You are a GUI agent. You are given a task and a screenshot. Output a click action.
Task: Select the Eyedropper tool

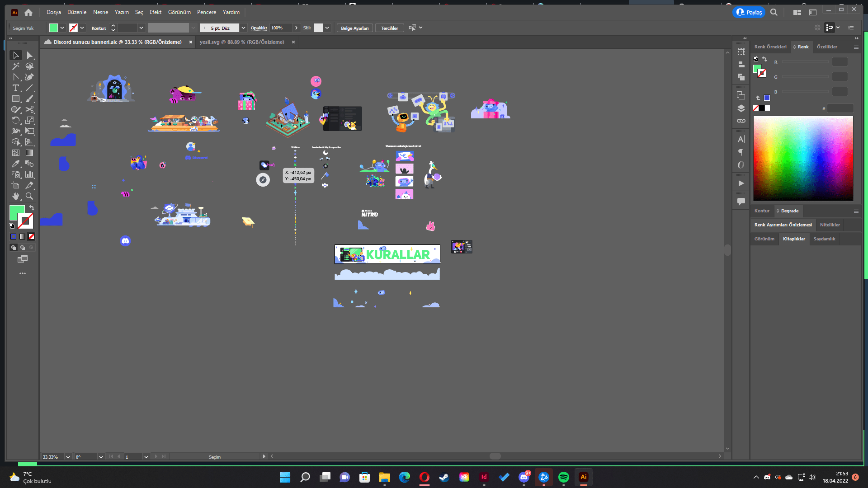pos(16,164)
